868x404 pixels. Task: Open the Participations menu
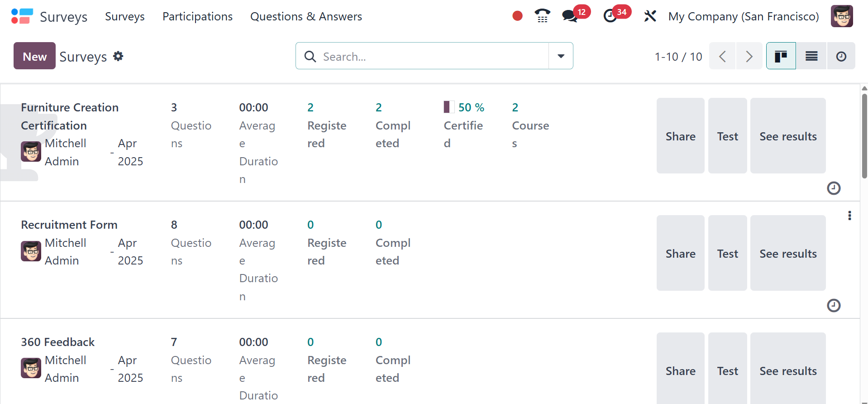coord(197,16)
